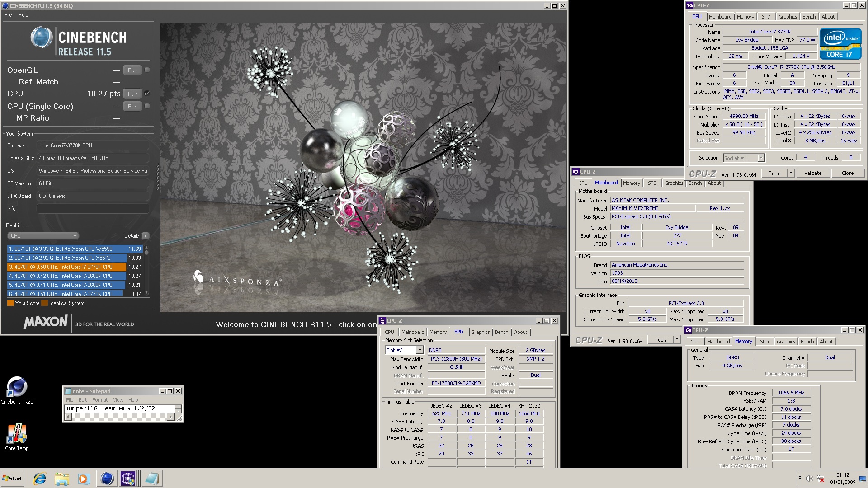The height and width of the screenshot is (488, 868).
Task: Open Mainboard tab in CPU-Z SPD window
Action: pyautogui.click(x=413, y=332)
